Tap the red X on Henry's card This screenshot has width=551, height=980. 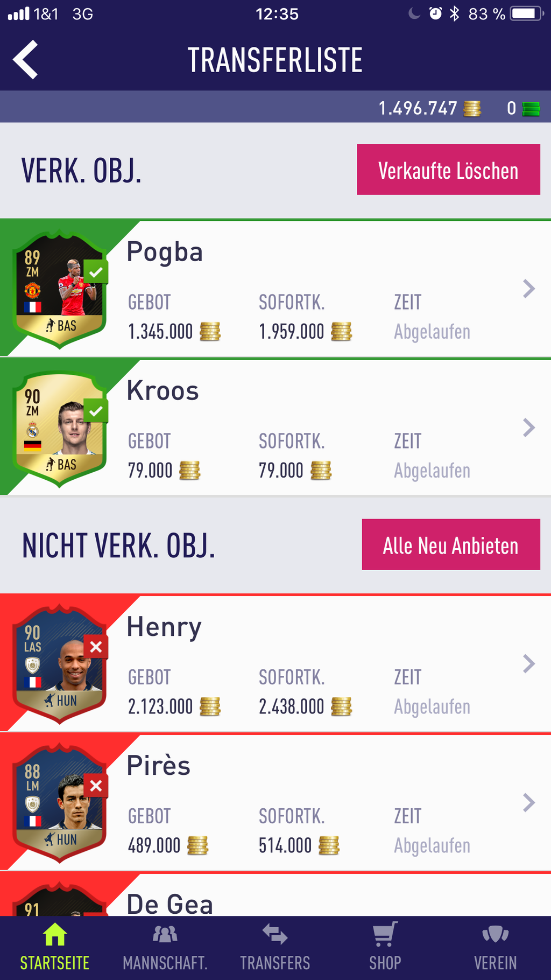pos(96,647)
